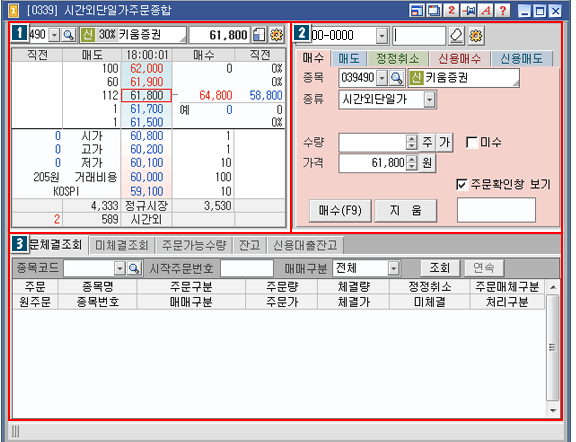
Task: Click the 원 price unit button
Action: [x=427, y=162]
